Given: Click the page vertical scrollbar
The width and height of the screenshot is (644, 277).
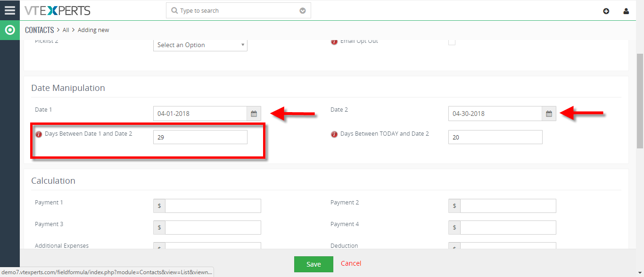Looking at the screenshot, I should tap(640, 101).
